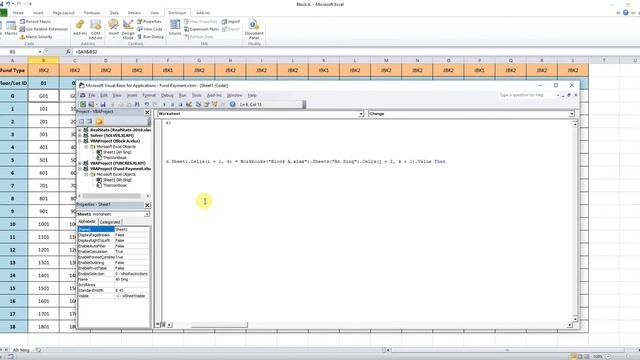Click Document Panel icon in Excel ribbon
The width and height of the screenshot is (640, 360).
(x=253, y=29)
